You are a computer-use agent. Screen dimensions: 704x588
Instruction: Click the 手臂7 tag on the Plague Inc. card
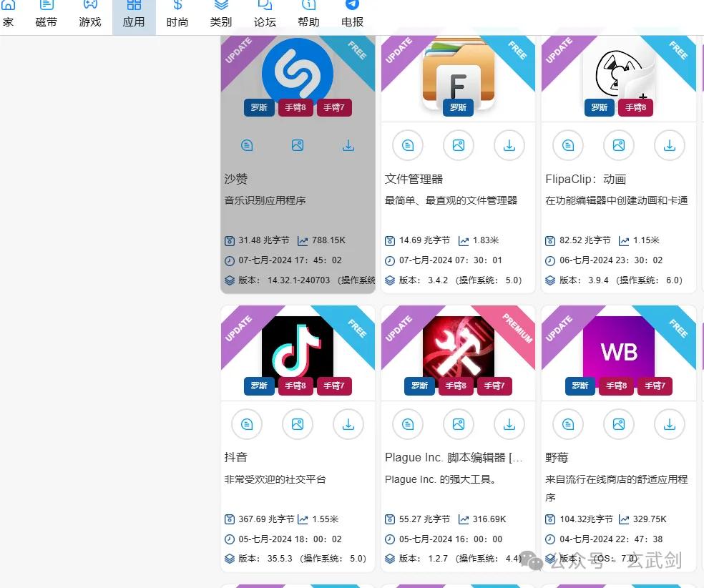tap(494, 386)
